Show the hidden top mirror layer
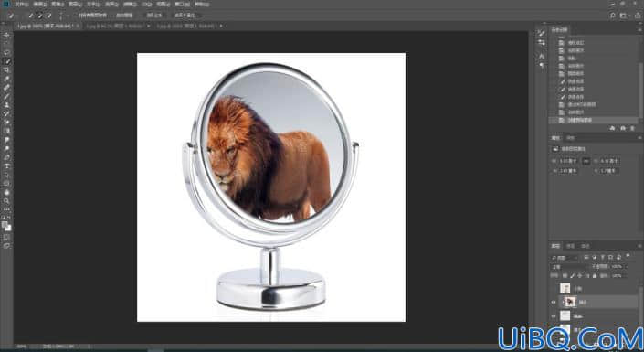 [554, 288]
